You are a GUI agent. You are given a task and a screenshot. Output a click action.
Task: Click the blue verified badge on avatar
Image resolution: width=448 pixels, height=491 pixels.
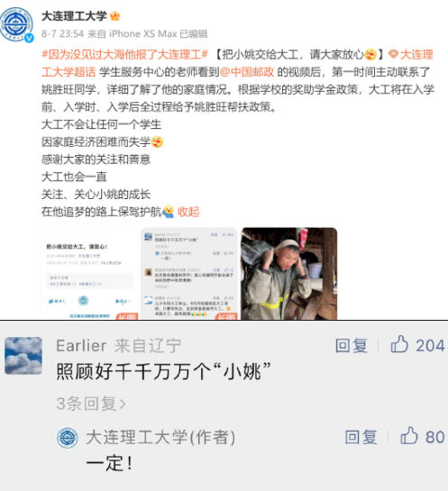point(29,38)
